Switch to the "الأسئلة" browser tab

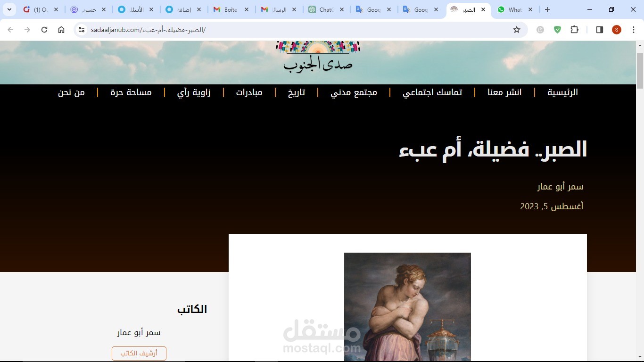(x=135, y=9)
